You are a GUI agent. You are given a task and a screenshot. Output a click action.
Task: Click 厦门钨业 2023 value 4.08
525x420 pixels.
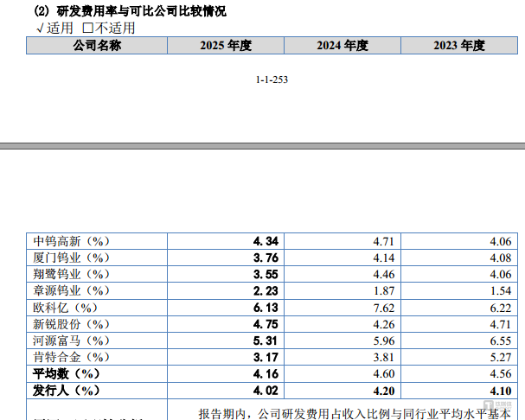click(501, 258)
